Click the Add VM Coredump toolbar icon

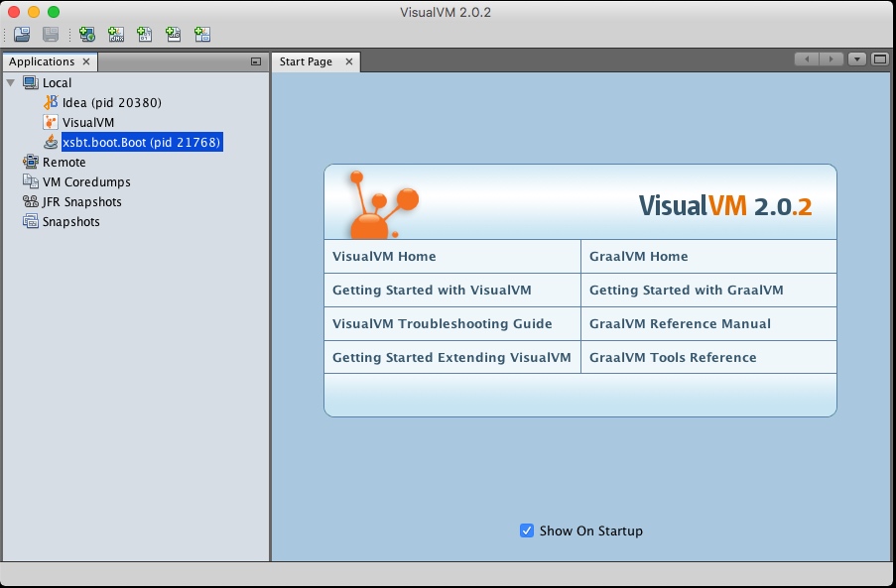tap(145, 35)
